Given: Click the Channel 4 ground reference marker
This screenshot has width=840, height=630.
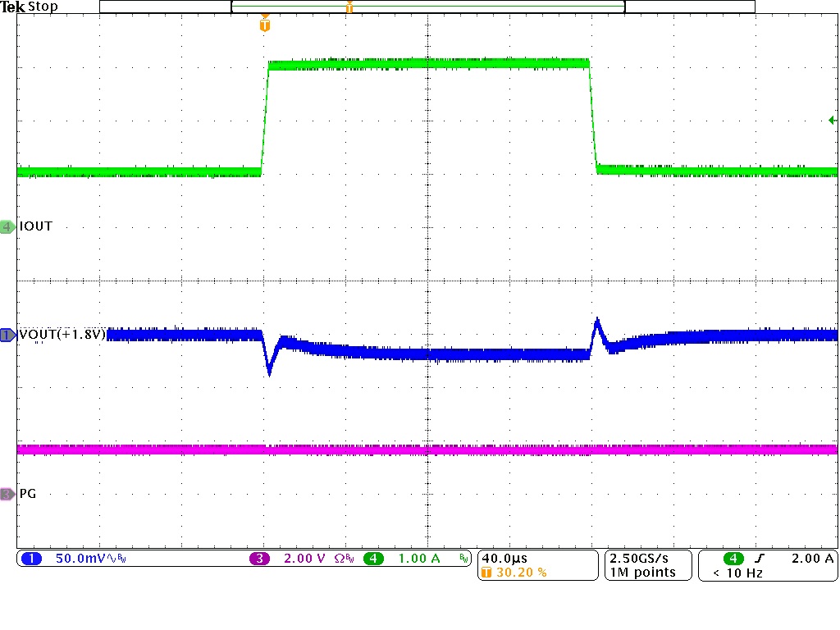Looking at the screenshot, I should (x=6, y=226).
